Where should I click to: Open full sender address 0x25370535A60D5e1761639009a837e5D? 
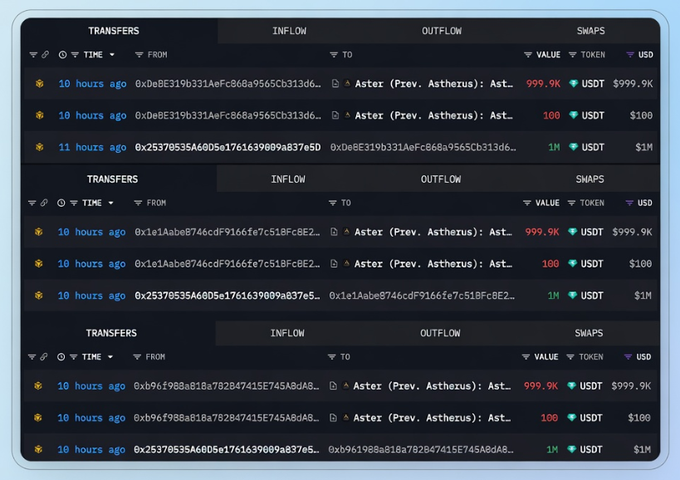pos(228,147)
